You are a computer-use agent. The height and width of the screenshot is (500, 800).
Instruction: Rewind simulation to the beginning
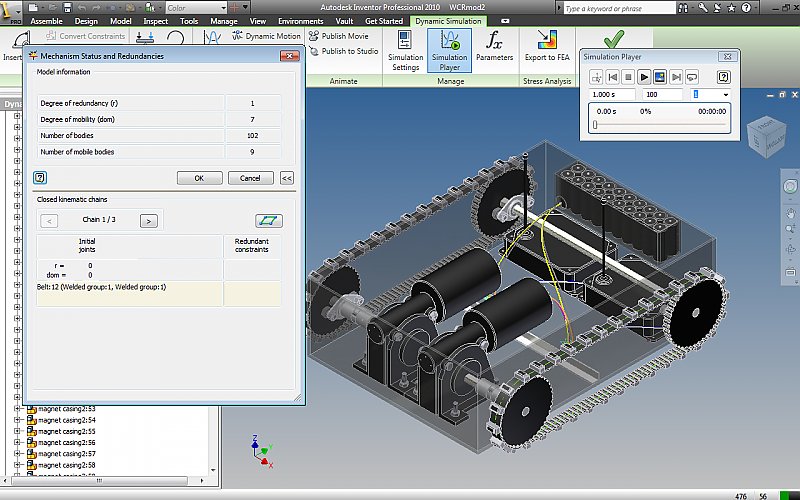click(x=613, y=77)
